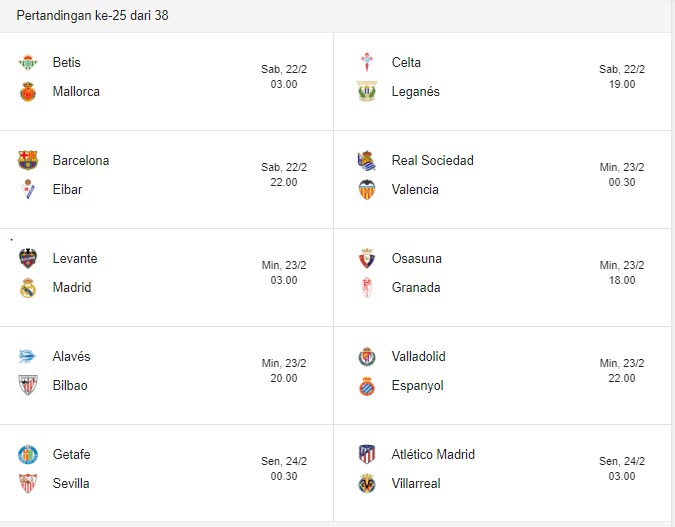Click the Athletic Bilbao striped crest
Image resolution: width=675 pixels, height=527 pixels.
[27, 386]
